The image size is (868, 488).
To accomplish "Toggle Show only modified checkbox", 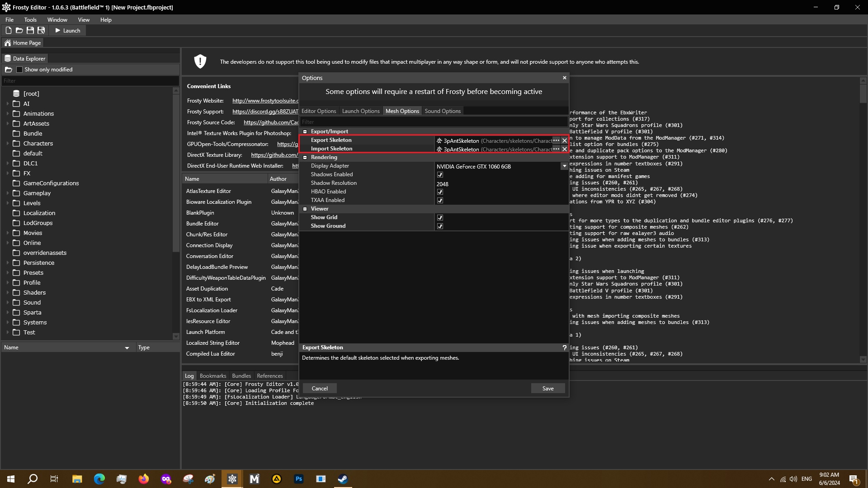I will (x=19, y=70).
